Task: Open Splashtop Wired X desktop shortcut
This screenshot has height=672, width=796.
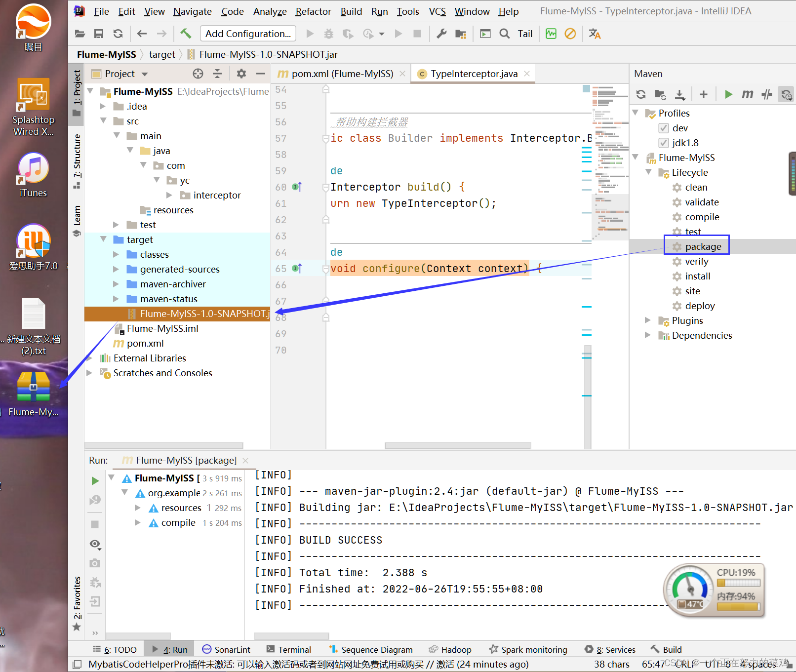Action: 33,107
